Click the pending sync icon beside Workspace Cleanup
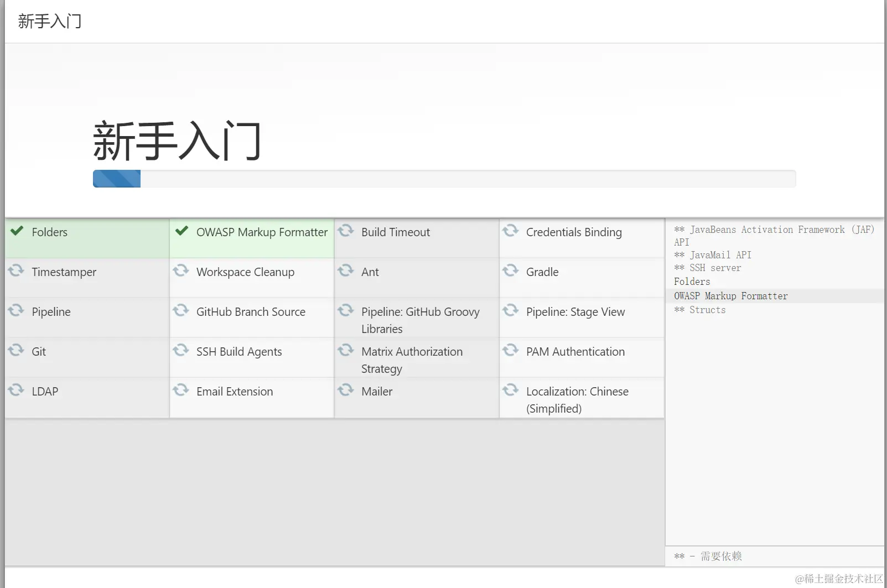This screenshot has height=588, width=887. pyautogui.click(x=181, y=270)
